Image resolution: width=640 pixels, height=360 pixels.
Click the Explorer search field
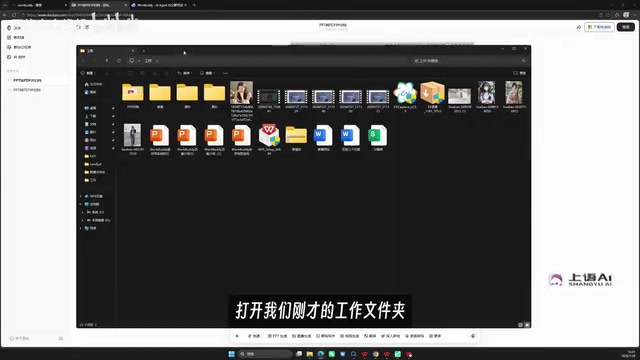point(469,61)
